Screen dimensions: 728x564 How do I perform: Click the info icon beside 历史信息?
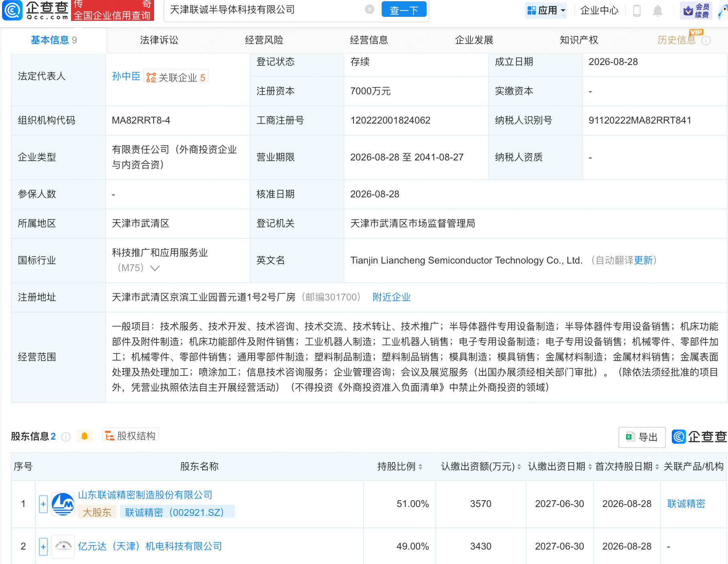[x=706, y=41]
